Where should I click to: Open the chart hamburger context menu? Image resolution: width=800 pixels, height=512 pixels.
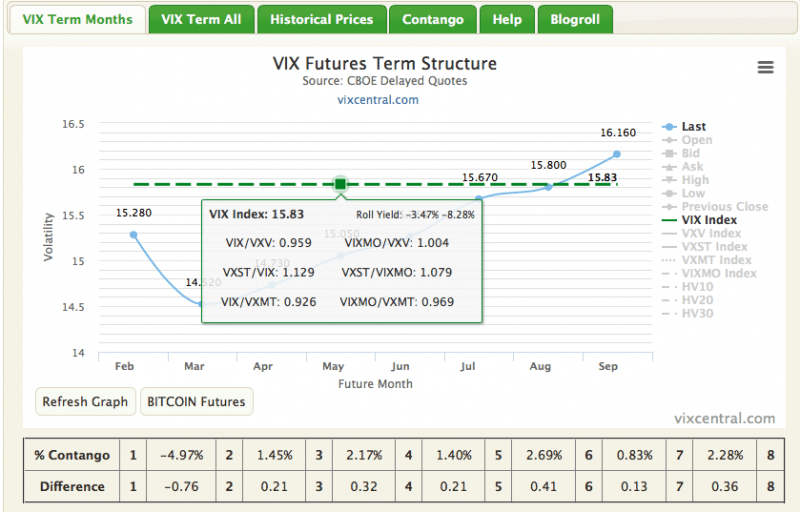coord(766,67)
